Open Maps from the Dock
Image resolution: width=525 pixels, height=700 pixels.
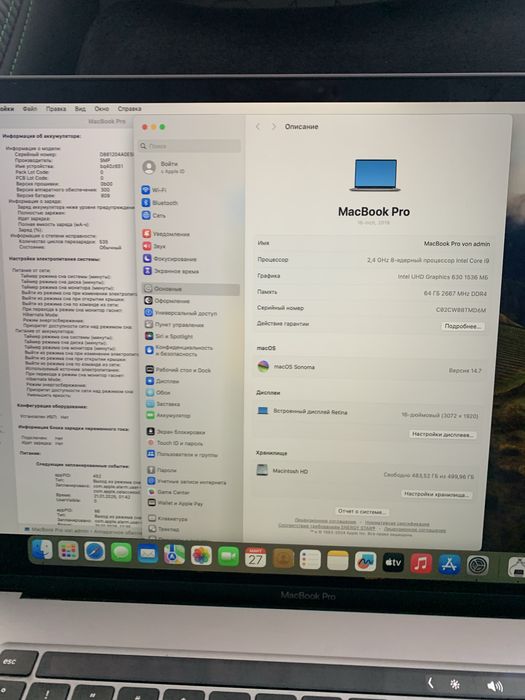(174, 554)
